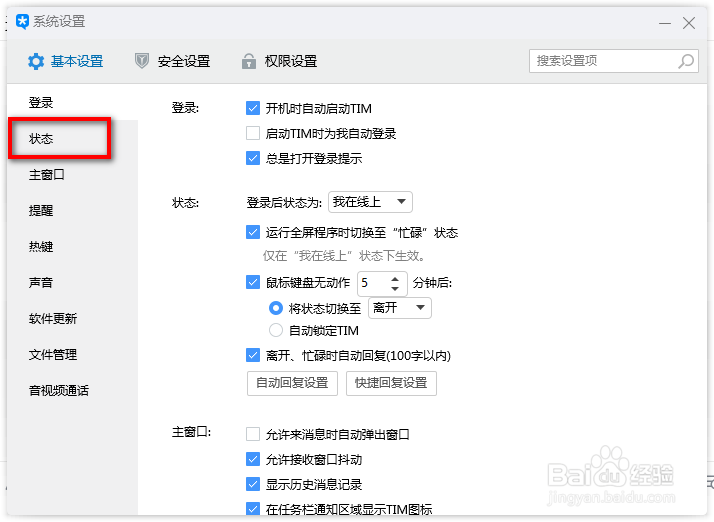Toggle 允许来消息时自动弹出窗口 checkbox
Viewport: 714px width, 522px height.
pos(253,435)
